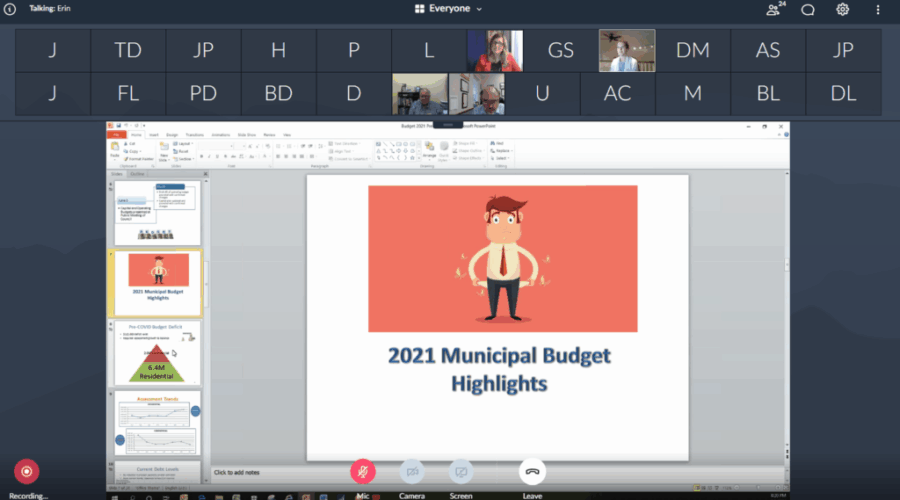The width and height of the screenshot is (900, 500).
Task: Select the GS participant tile
Action: (x=560, y=50)
